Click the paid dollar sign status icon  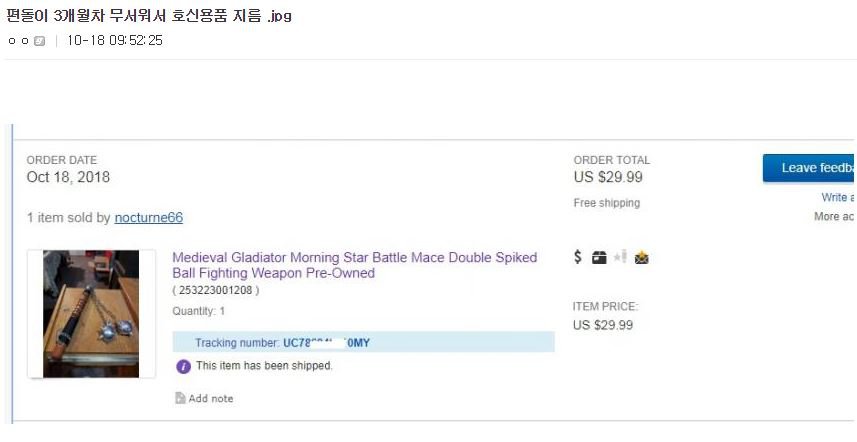[x=578, y=257]
